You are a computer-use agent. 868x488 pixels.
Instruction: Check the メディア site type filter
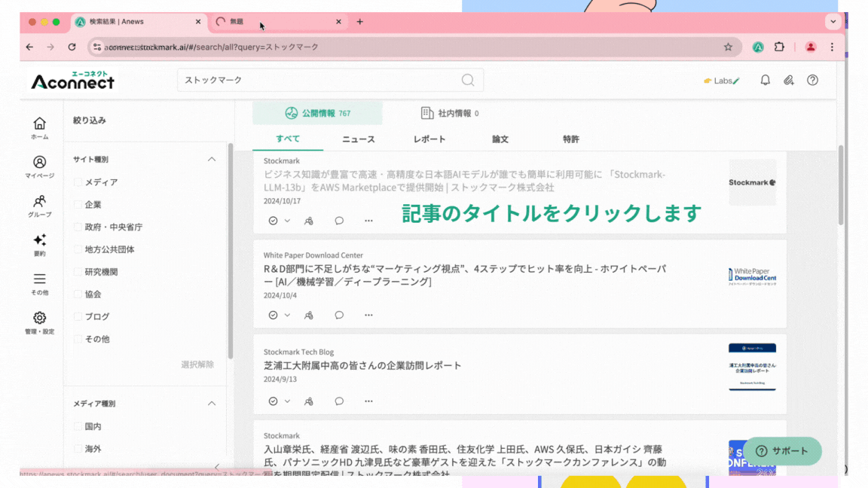[78, 182]
